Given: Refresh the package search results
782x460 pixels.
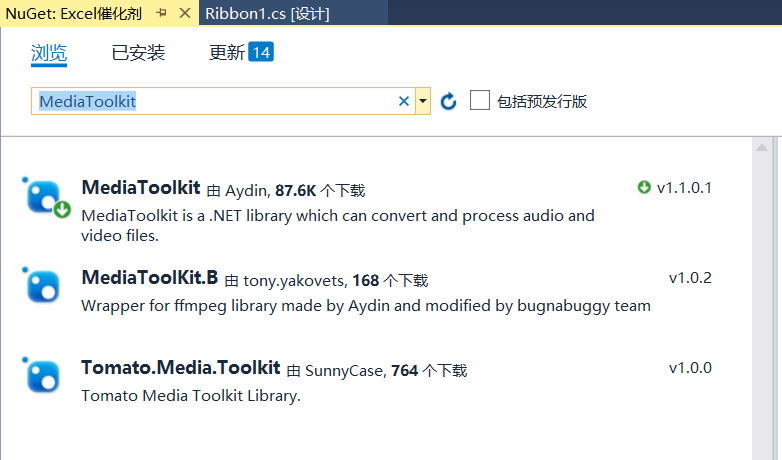Looking at the screenshot, I should coord(448,101).
